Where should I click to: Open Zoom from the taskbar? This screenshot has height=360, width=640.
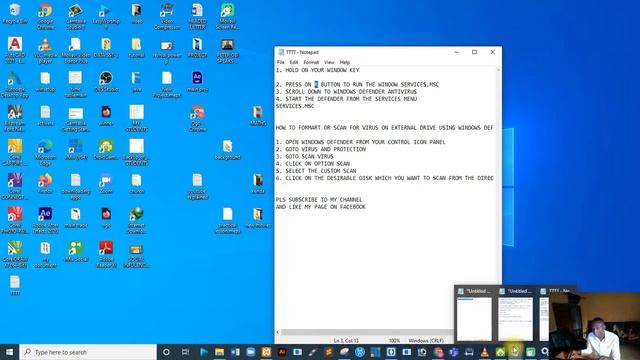pos(251,352)
